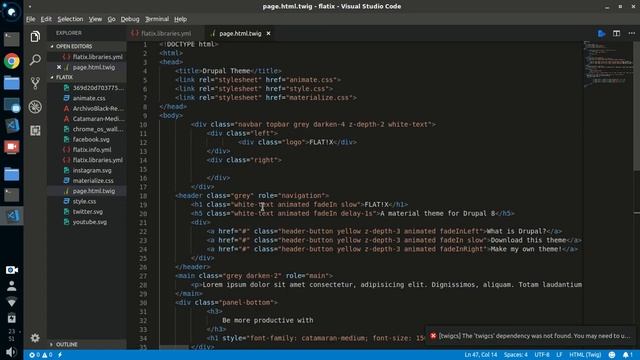The height and width of the screenshot is (360, 640).
Task: Open the Manage gear menu
Action: pos(35,338)
